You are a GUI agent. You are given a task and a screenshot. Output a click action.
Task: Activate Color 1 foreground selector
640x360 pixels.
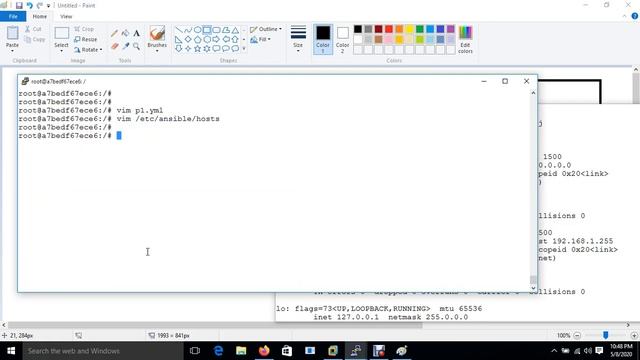pyautogui.click(x=323, y=39)
